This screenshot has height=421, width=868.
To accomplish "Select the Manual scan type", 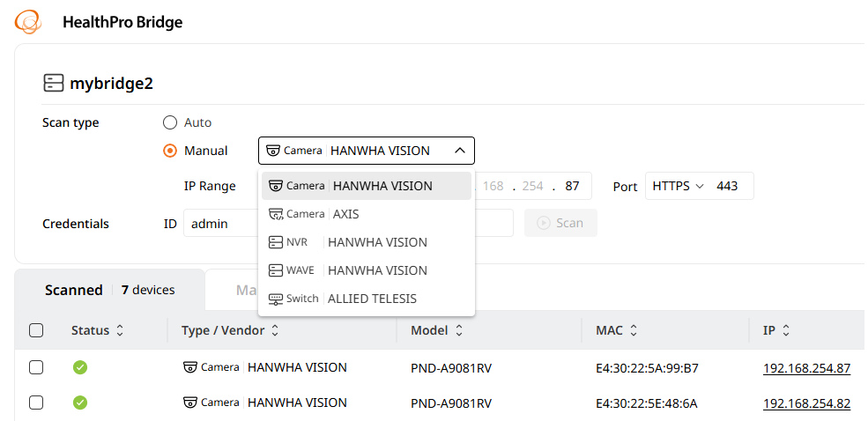I will click(x=171, y=151).
